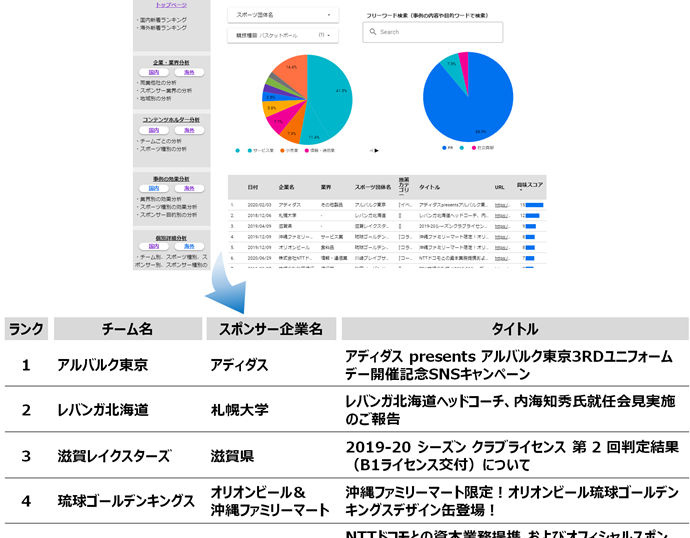Click the 企業・業界分析 section heading
690x538 pixels.
click(171, 62)
